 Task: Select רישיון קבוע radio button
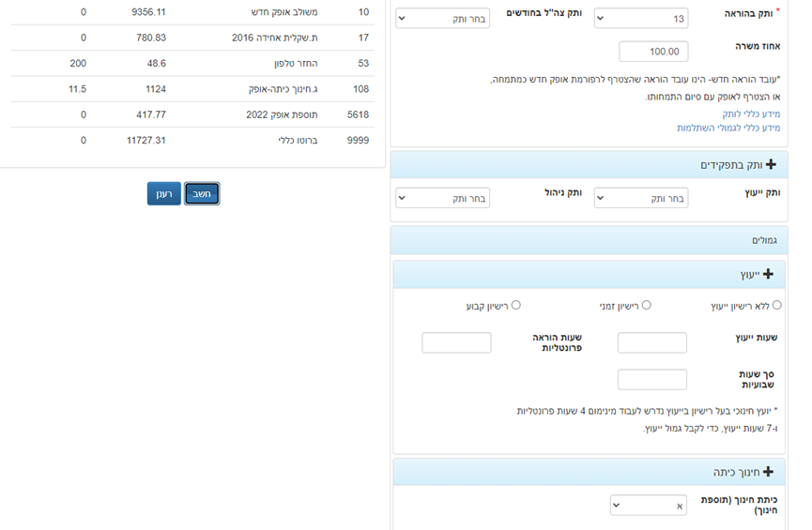[515, 306]
